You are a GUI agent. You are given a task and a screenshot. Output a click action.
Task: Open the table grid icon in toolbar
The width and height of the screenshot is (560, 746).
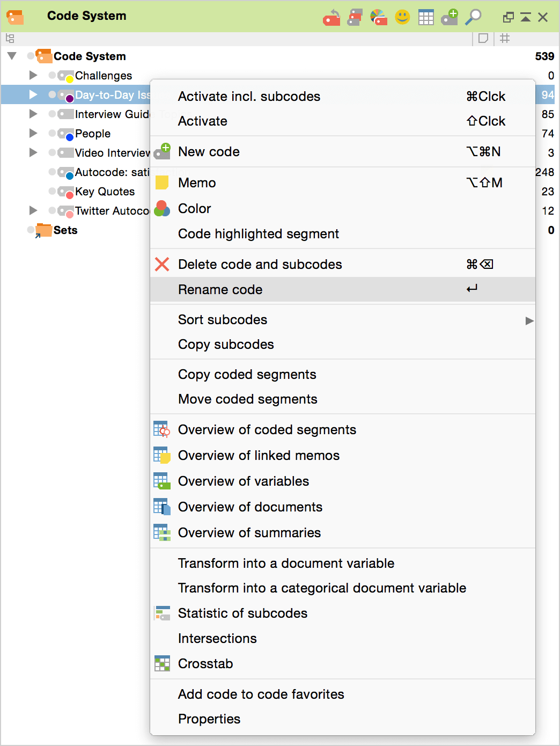pyautogui.click(x=426, y=18)
